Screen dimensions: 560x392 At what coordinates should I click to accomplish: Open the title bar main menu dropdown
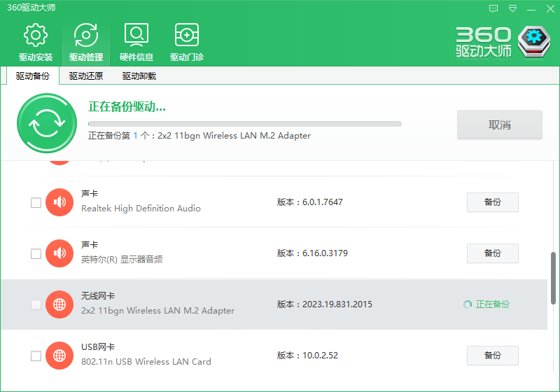click(513, 8)
